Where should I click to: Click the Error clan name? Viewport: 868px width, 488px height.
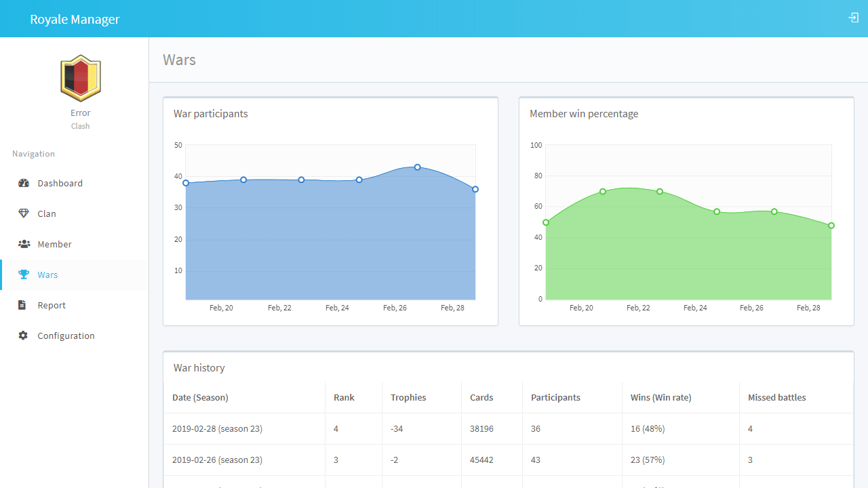pos(80,113)
